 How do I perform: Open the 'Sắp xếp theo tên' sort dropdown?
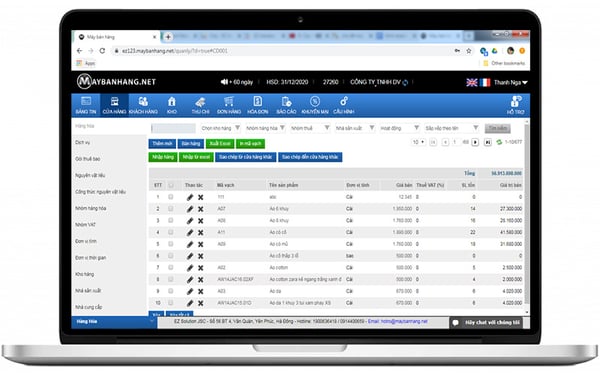coord(452,128)
